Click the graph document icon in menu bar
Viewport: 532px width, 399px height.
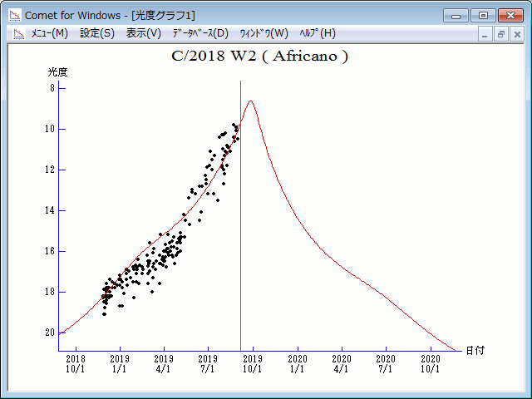point(17,33)
